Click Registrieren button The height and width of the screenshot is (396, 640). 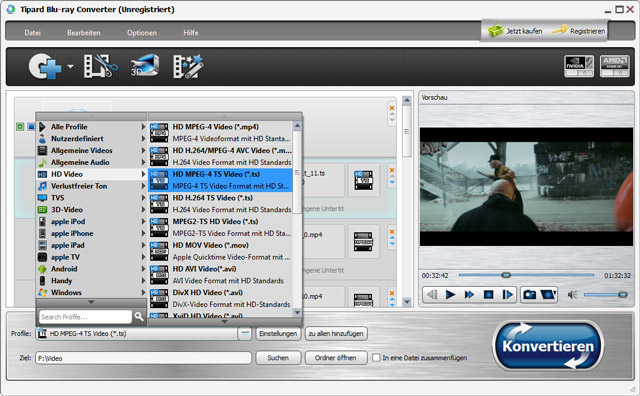(579, 31)
